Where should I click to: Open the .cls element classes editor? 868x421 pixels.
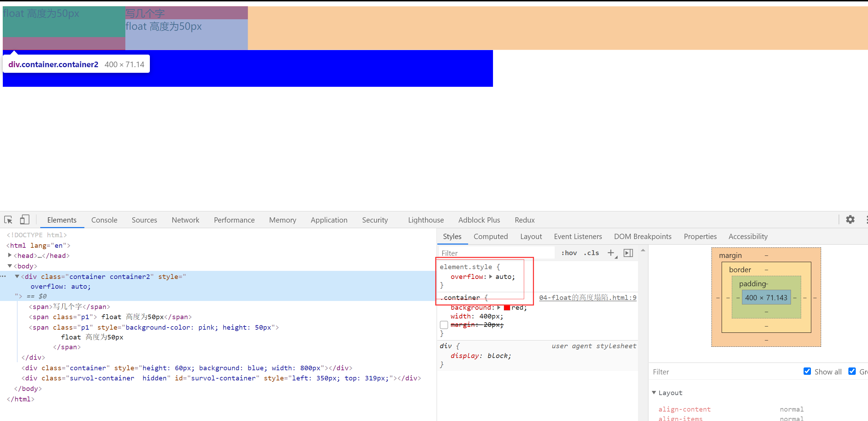click(591, 253)
